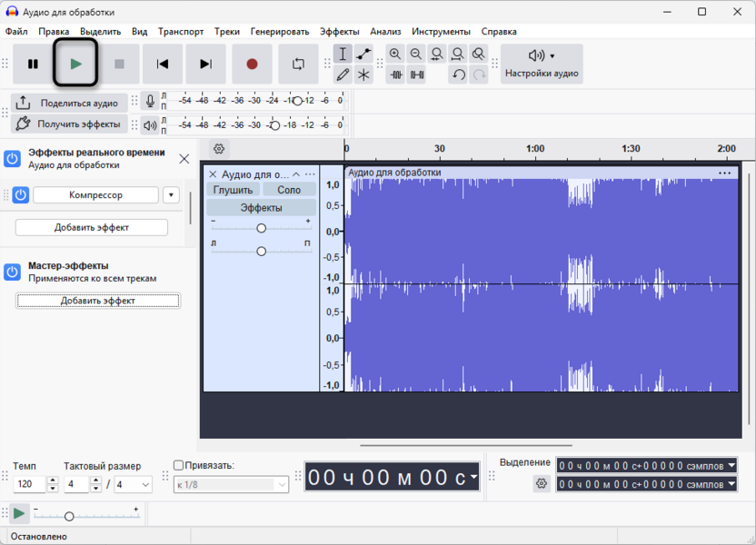Image resolution: width=756 pixels, height=545 pixels.
Task: Trim audio outside selection icon
Action: (396, 74)
